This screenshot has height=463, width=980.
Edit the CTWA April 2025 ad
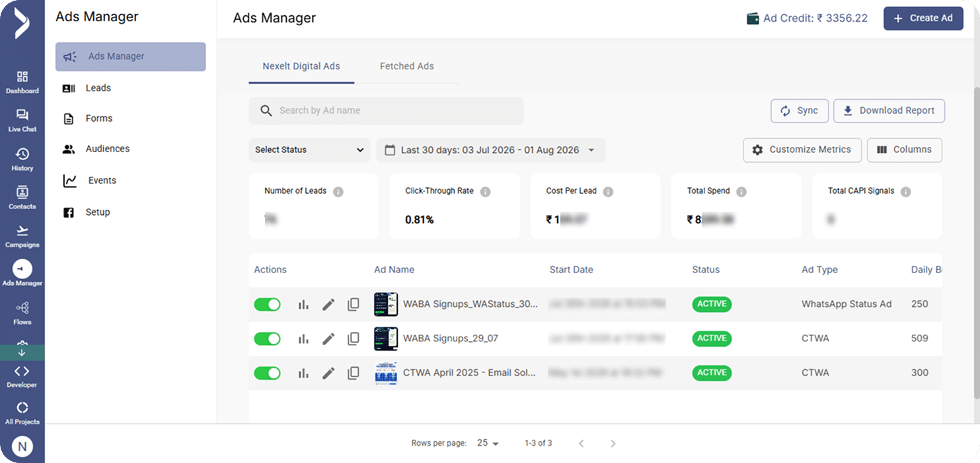328,373
